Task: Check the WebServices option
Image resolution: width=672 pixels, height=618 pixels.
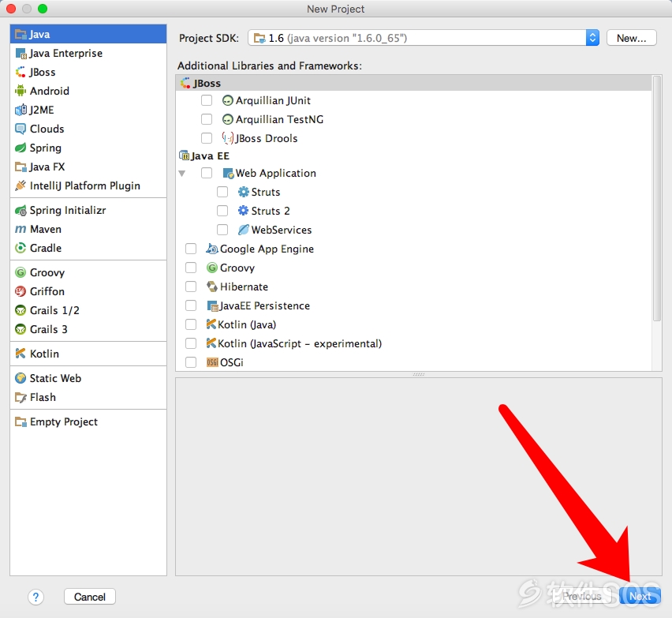Action: tap(222, 230)
